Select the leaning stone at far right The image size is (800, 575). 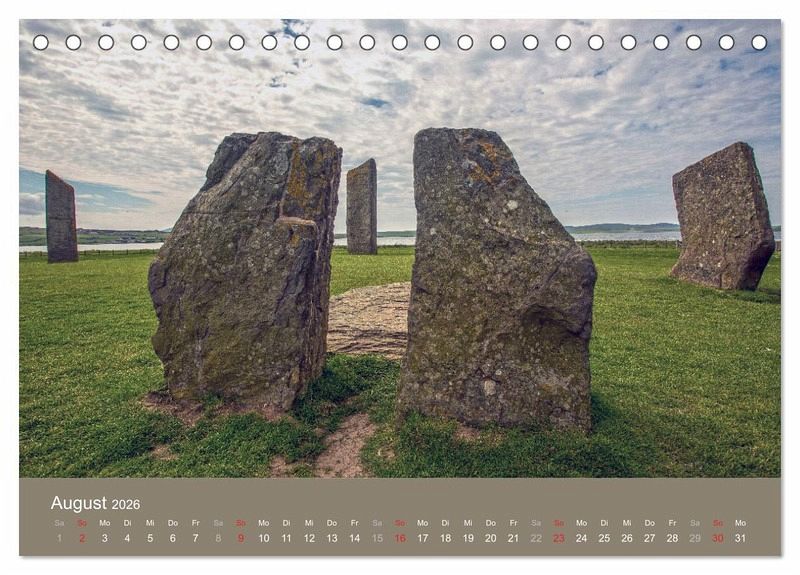pyautogui.click(x=722, y=217)
